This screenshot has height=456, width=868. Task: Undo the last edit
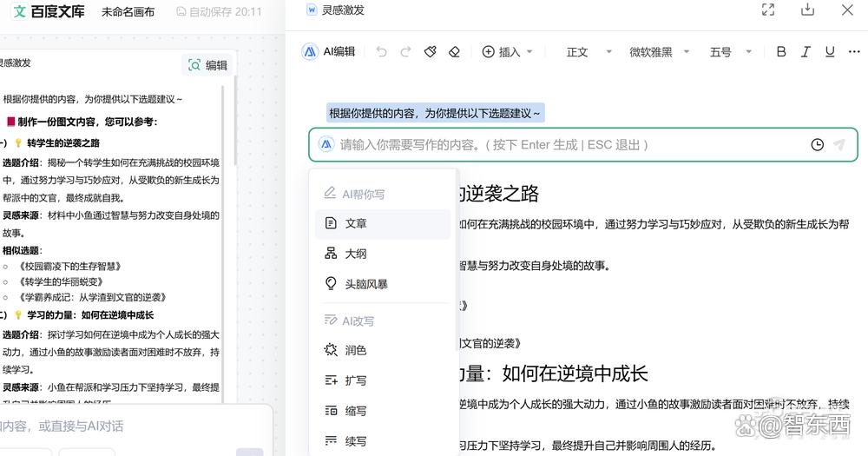click(381, 51)
